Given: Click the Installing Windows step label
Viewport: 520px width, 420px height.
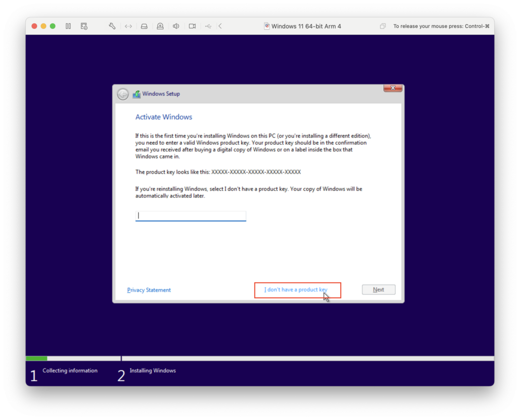Looking at the screenshot, I should [x=152, y=371].
